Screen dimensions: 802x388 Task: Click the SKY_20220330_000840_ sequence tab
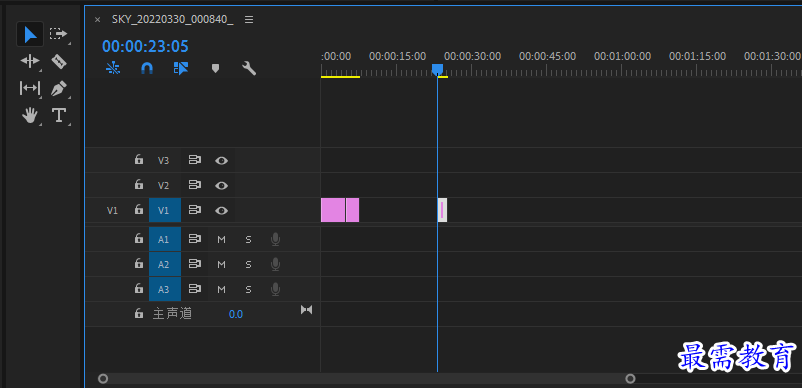click(173, 19)
